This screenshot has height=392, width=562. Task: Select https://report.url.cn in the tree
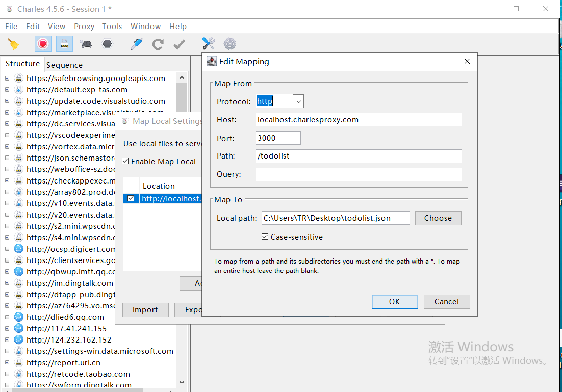coord(63,362)
